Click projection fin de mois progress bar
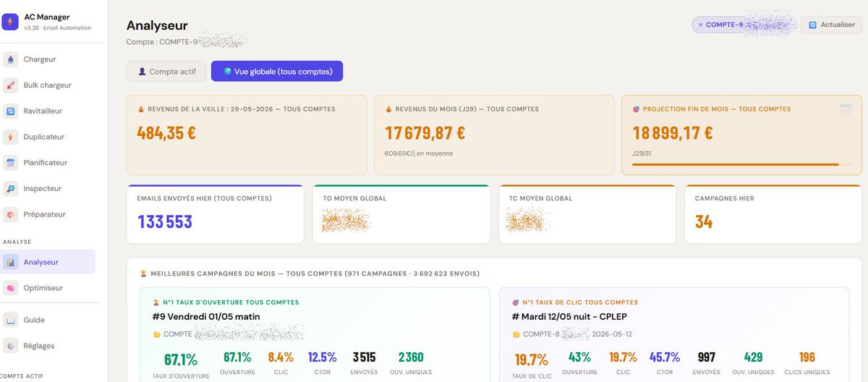 coord(741,165)
